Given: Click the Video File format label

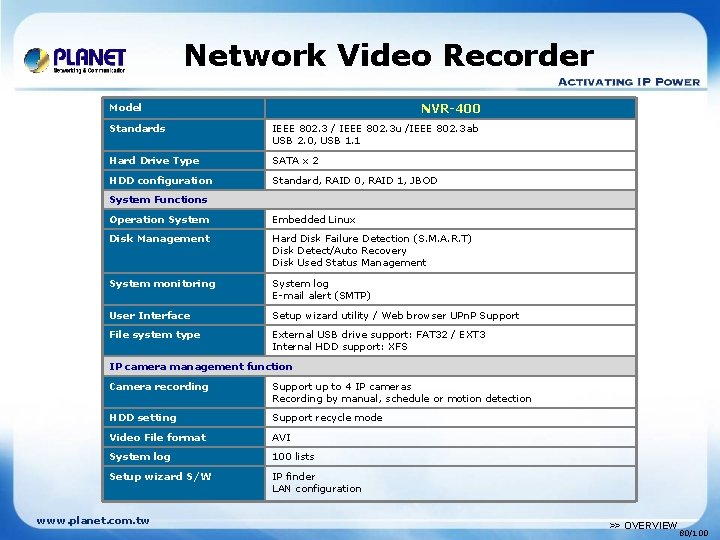Looking at the screenshot, I should pyautogui.click(x=158, y=438).
